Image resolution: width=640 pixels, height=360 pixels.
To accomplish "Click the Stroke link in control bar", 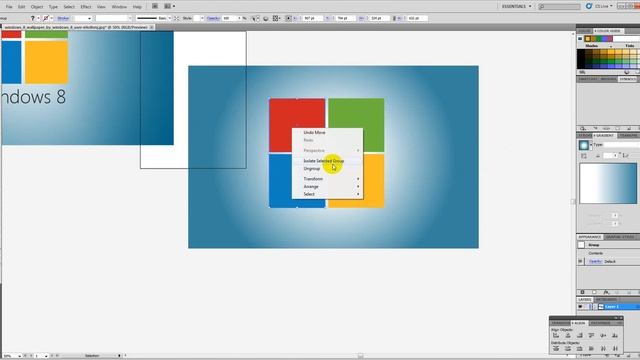I will pos(63,18).
